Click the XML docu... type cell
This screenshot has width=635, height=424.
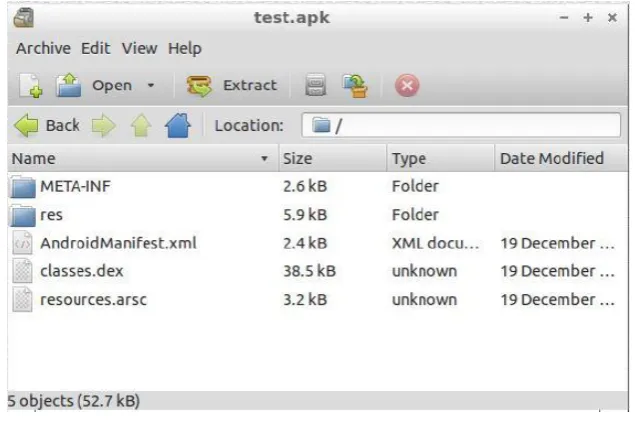tap(435, 243)
